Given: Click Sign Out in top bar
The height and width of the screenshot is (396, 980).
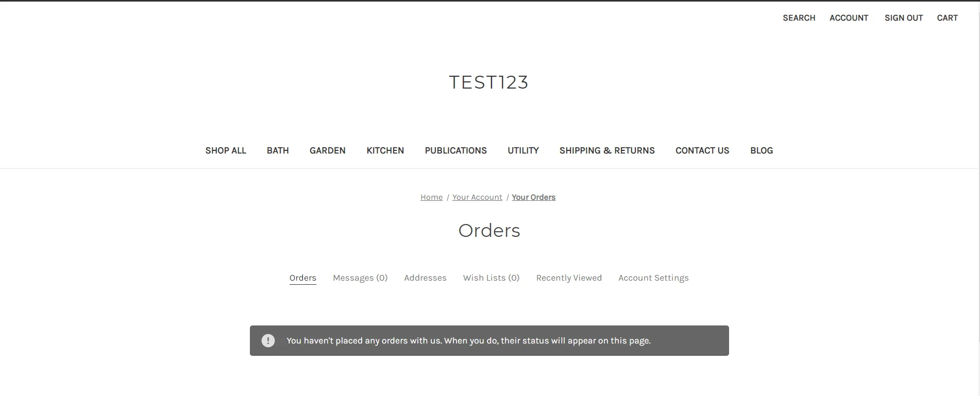Looking at the screenshot, I should (x=903, y=18).
